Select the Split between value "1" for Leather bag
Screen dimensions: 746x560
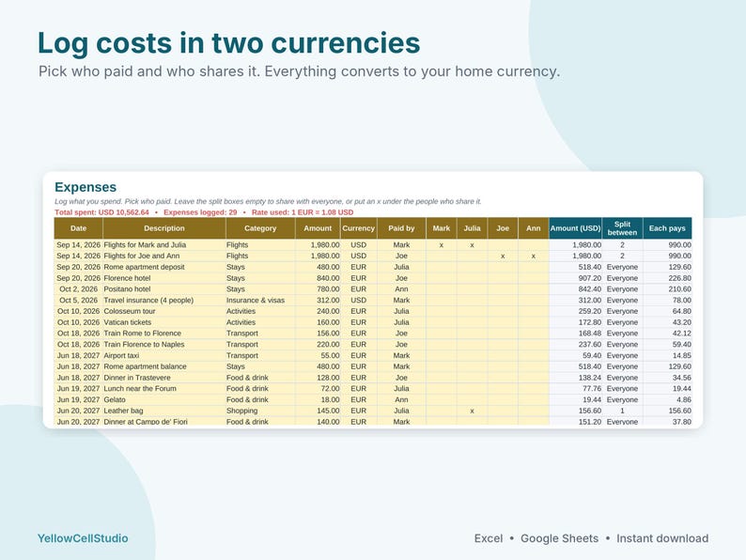point(622,411)
